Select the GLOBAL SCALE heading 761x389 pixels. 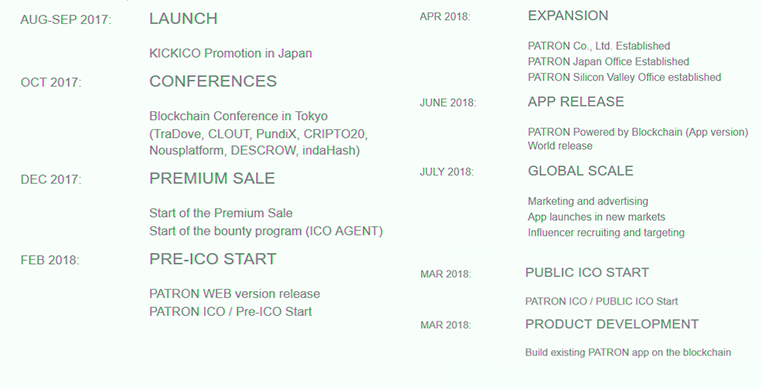tap(580, 171)
